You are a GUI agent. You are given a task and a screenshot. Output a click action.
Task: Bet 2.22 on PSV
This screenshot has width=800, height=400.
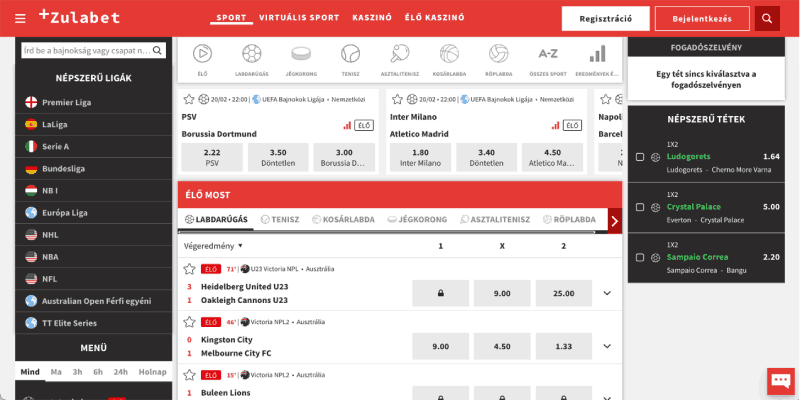tap(212, 157)
